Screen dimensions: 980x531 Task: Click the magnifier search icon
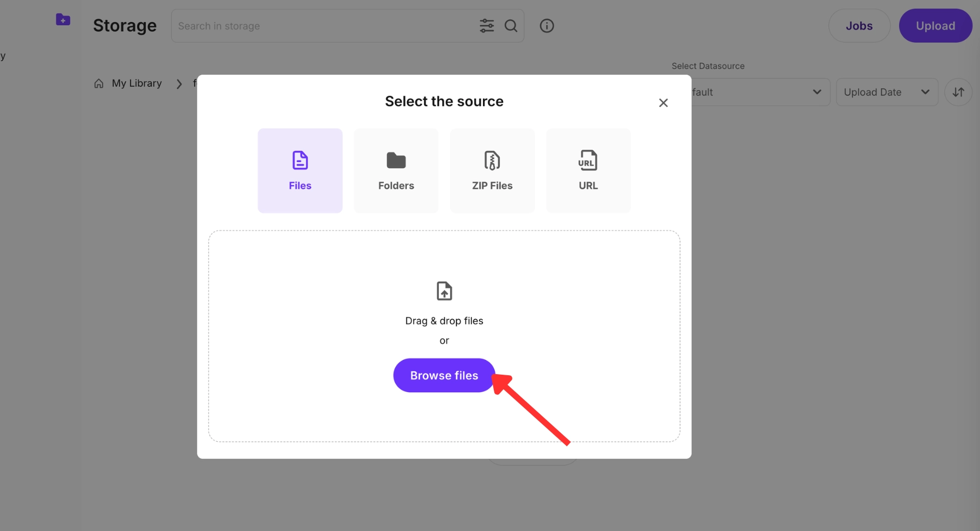coord(511,26)
